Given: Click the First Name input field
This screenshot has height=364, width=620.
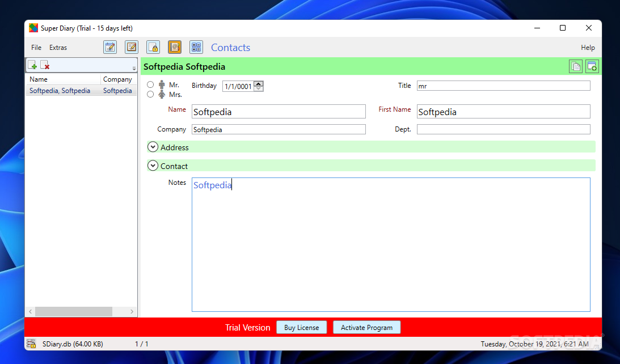Looking at the screenshot, I should (503, 112).
